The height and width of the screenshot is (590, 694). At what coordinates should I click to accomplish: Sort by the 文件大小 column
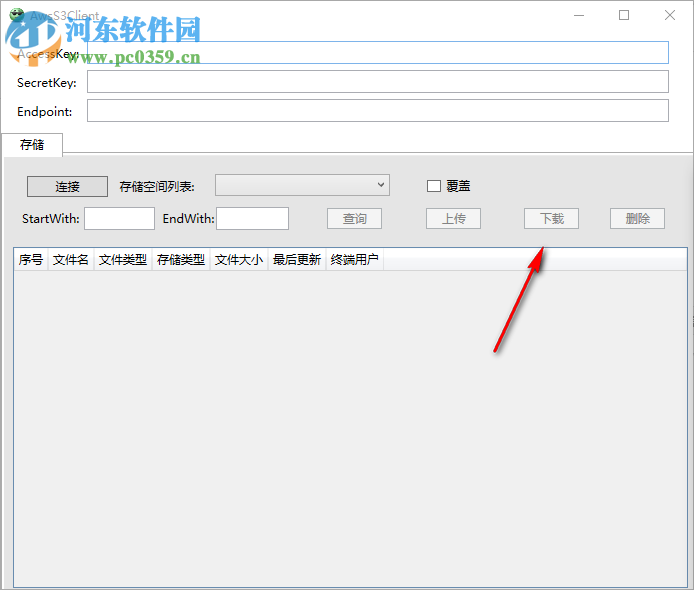(239, 259)
